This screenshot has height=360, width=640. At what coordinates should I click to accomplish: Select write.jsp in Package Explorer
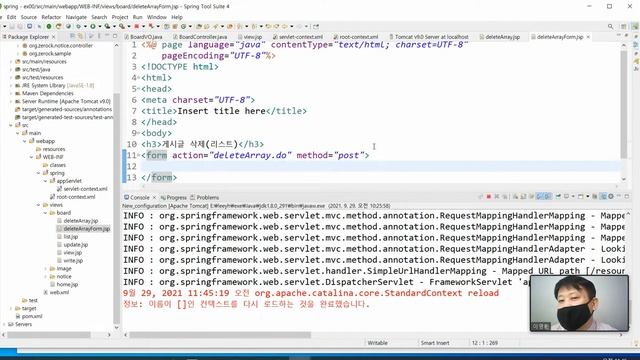[x=73, y=260]
